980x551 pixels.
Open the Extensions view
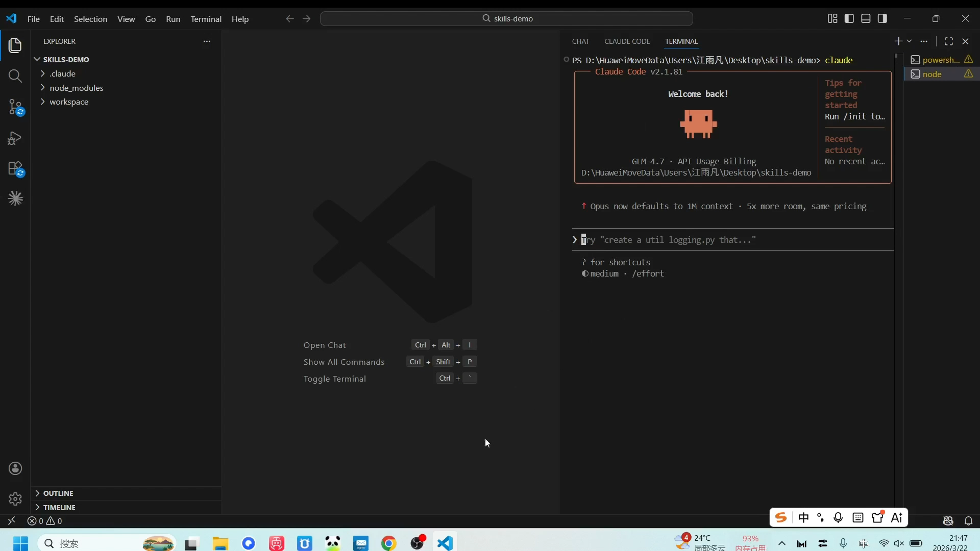point(15,169)
